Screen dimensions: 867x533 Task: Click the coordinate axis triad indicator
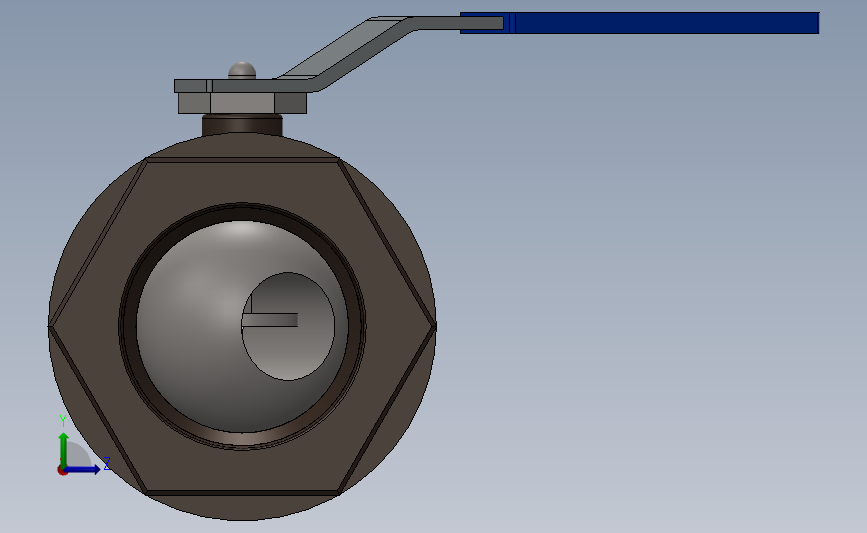(x=83, y=447)
